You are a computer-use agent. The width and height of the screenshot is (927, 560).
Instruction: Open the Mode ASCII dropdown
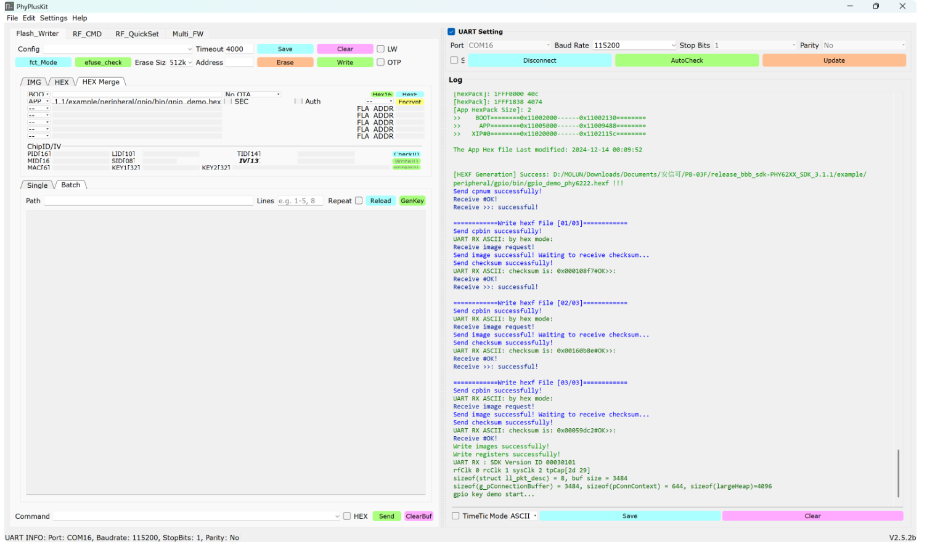(524, 516)
